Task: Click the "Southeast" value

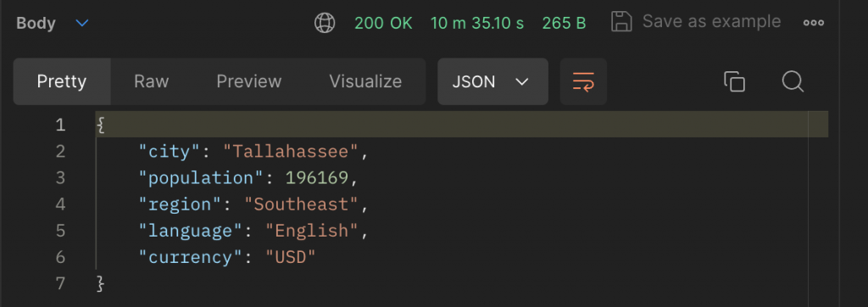Action: (303, 204)
